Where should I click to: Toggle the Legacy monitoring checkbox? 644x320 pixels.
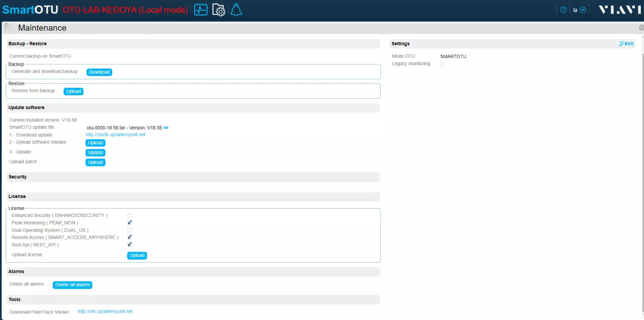[442, 64]
